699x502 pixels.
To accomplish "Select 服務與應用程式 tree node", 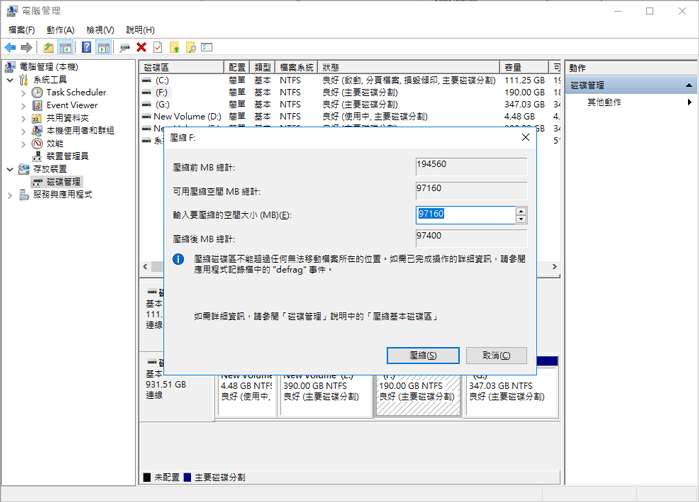I will 62,194.
